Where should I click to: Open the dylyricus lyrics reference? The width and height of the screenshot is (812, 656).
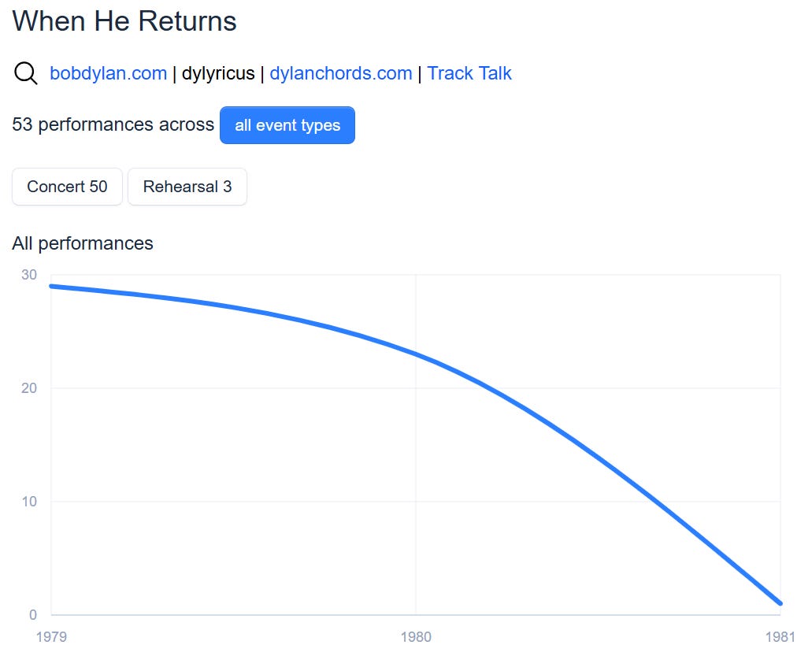pos(218,73)
